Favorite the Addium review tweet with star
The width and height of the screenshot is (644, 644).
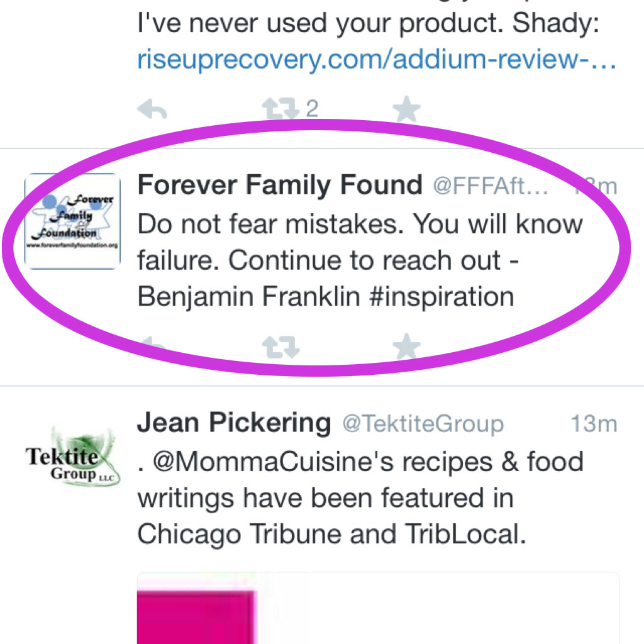[x=406, y=109]
